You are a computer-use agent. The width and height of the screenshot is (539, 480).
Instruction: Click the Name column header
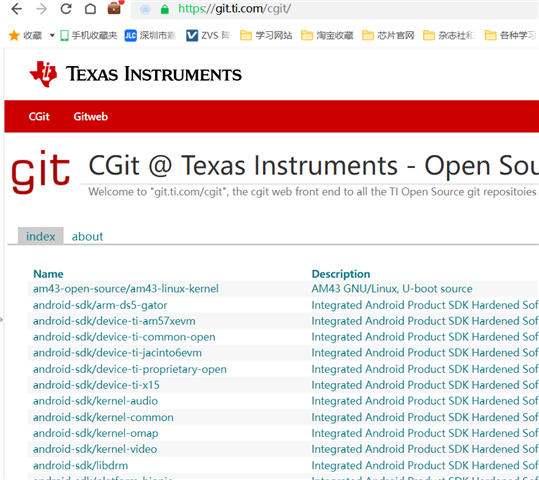(x=48, y=274)
